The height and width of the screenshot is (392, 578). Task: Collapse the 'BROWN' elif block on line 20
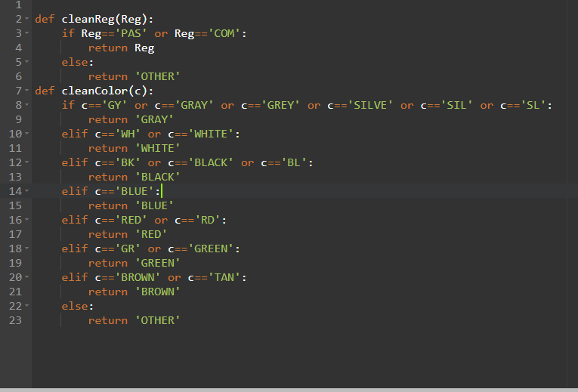(26, 277)
